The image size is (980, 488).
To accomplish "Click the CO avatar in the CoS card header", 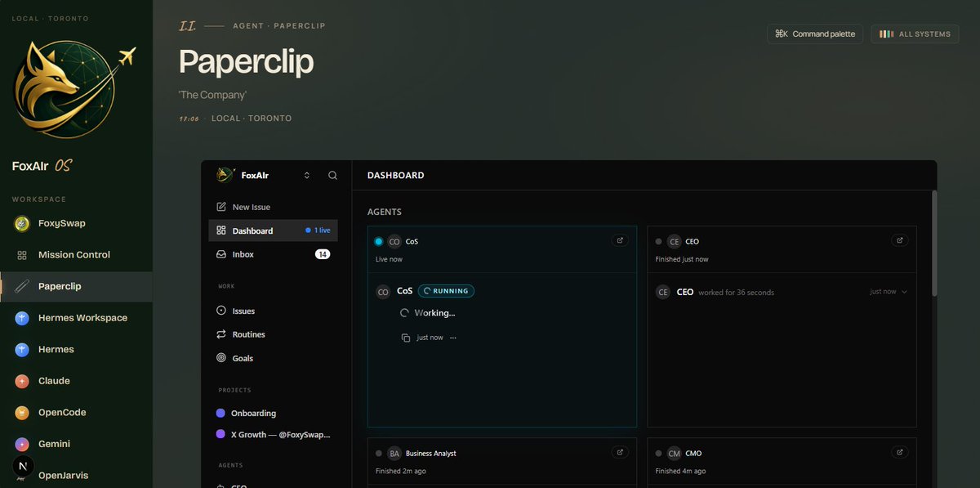I will click(394, 241).
